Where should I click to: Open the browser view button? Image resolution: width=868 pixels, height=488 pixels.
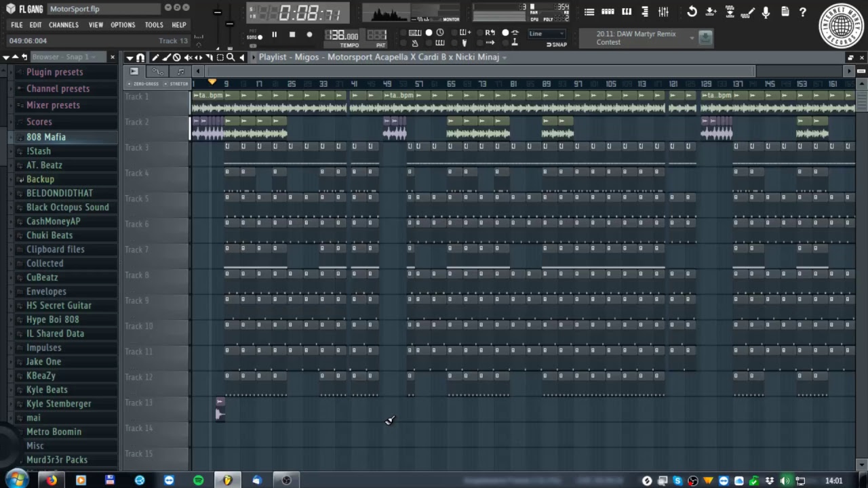point(644,12)
